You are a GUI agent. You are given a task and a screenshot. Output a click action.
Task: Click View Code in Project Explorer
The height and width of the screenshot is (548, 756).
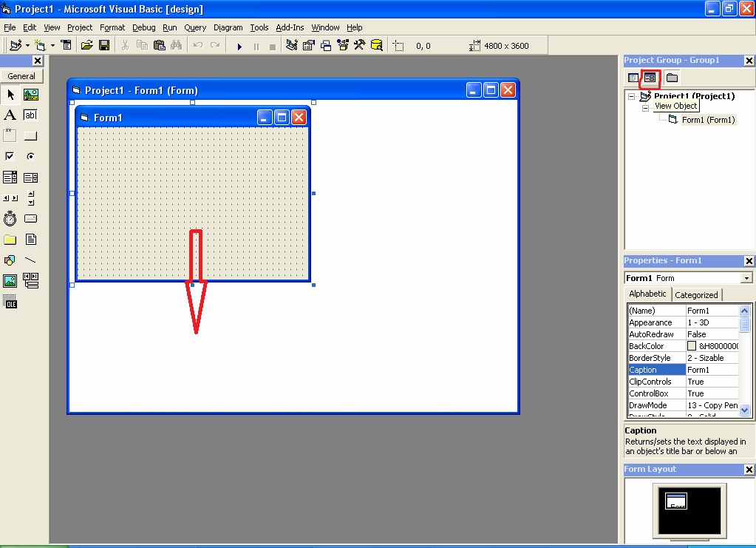pyautogui.click(x=633, y=78)
